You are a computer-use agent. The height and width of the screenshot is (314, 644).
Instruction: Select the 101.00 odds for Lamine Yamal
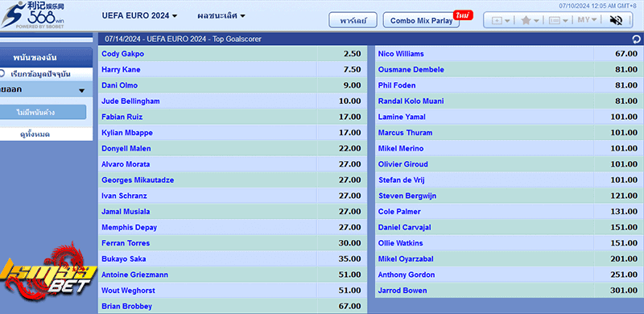click(x=625, y=117)
